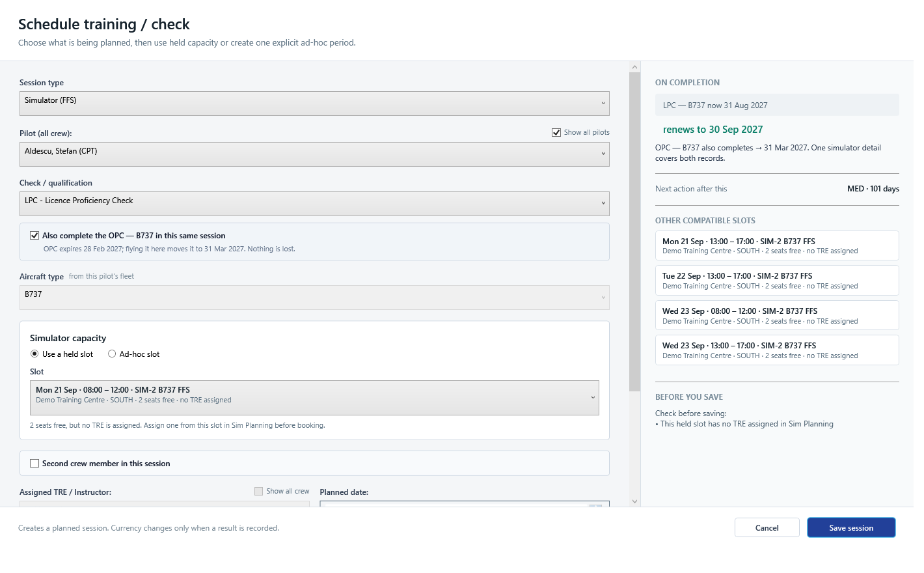Open the Session type dropdown
The image size is (924, 573).
click(314, 104)
